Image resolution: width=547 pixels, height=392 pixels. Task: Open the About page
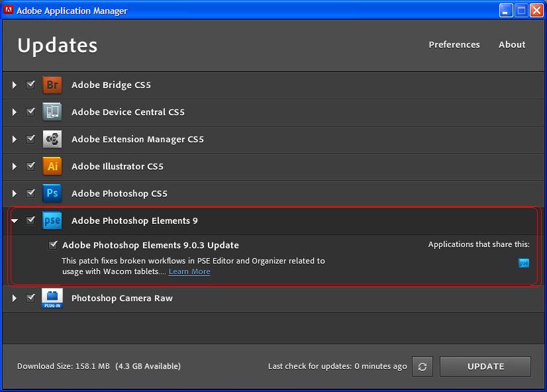click(x=512, y=44)
